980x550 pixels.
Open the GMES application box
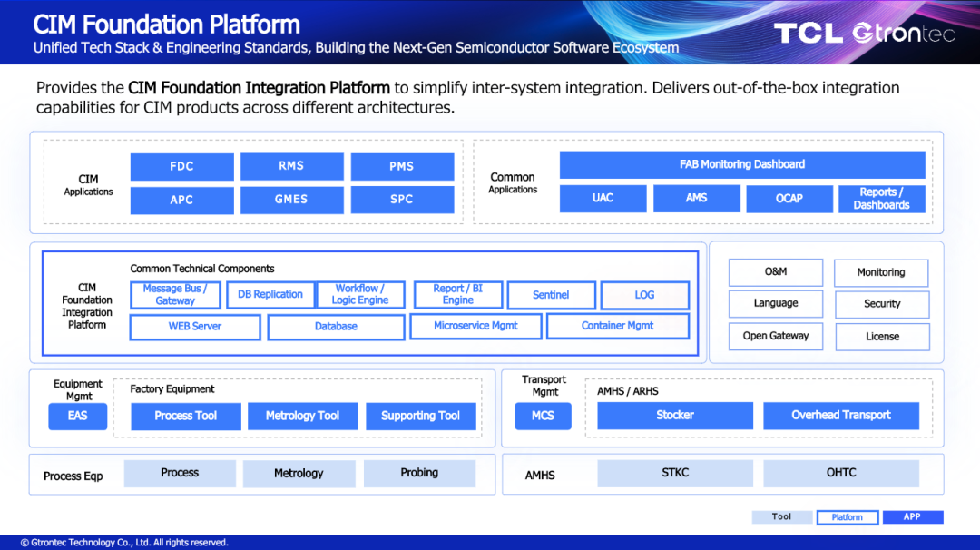(292, 200)
